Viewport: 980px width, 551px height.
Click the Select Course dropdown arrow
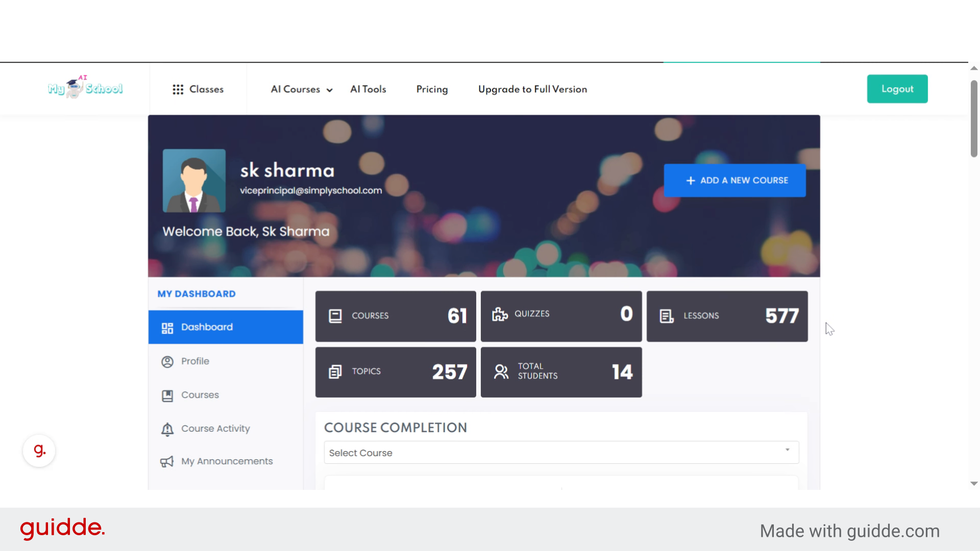787,450
